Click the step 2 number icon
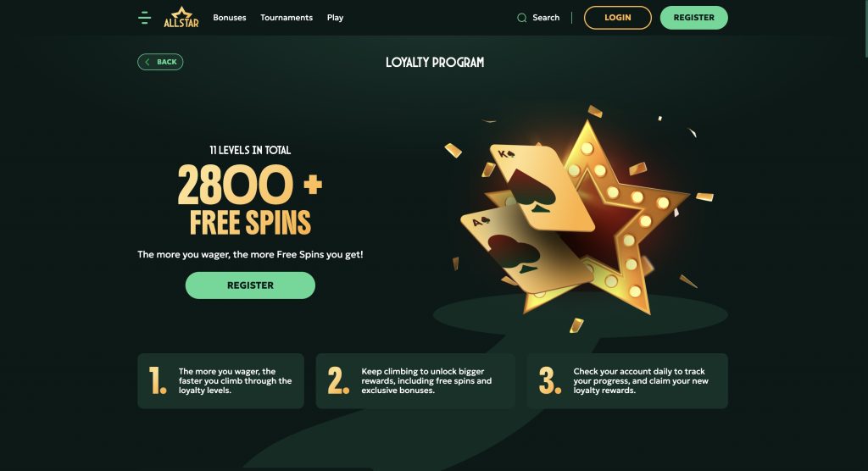Screen dimensions: 868x471 (338, 381)
